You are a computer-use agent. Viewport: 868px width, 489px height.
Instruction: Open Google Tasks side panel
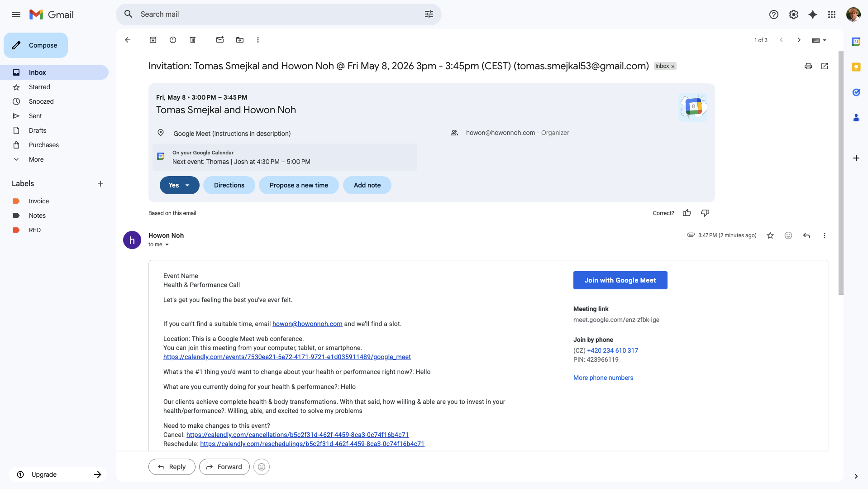point(856,92)
